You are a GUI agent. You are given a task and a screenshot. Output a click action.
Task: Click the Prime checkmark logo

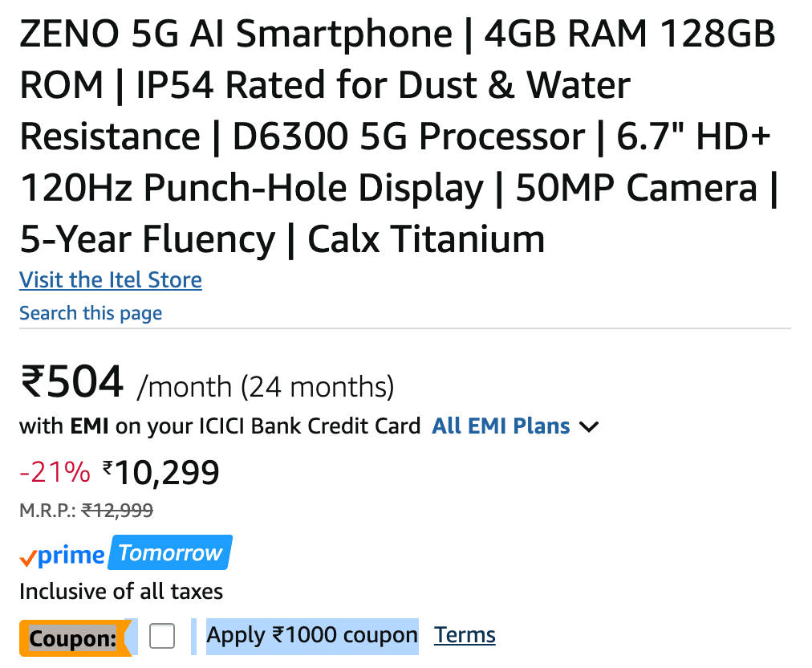point(63,555)
